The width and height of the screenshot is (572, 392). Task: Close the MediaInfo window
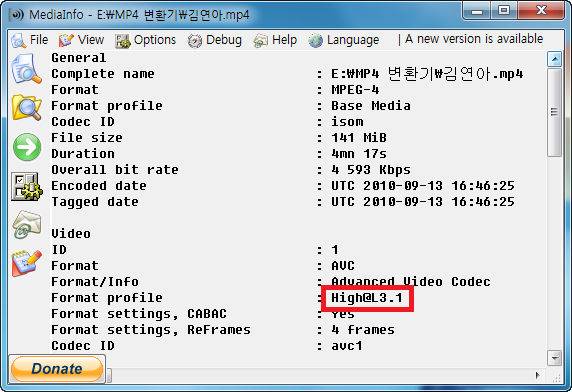click(541, 11)
